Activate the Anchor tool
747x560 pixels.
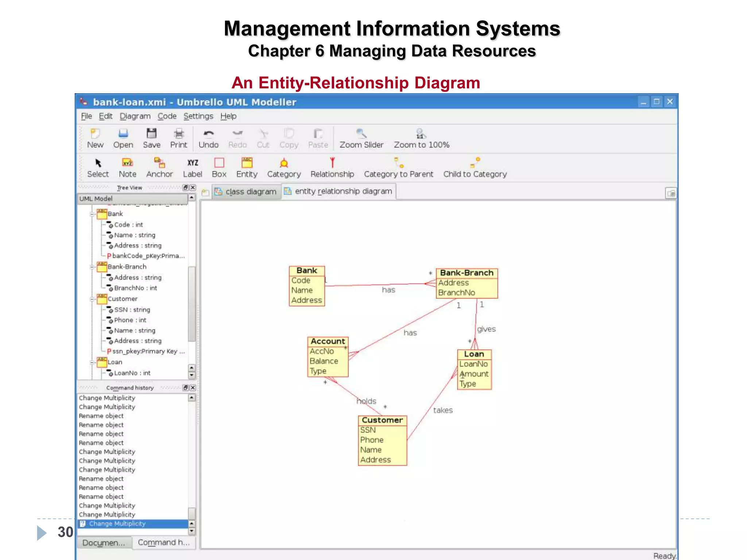click(x=159, y=163)
